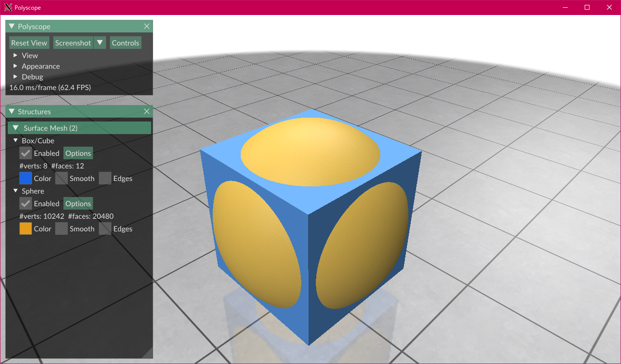Image resolution: width=621 pixels, height=364 pixels.
Task: Close the Structures panel
Action: [x=147, y=111]
